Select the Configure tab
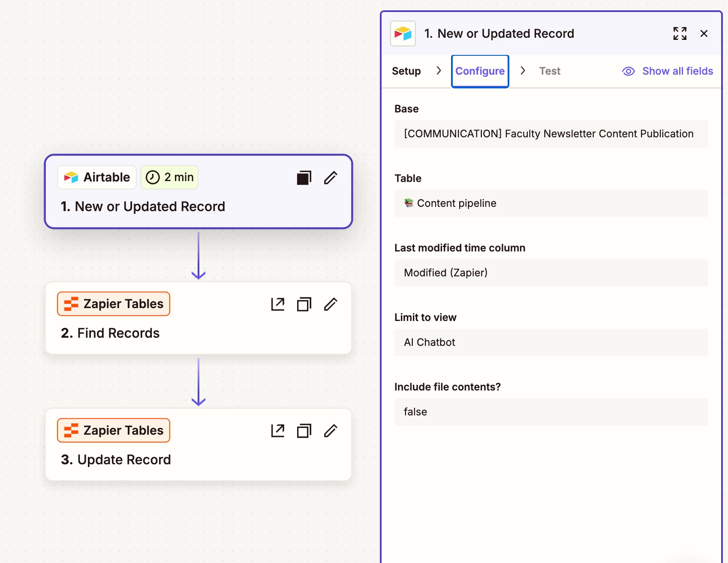 click(480, 71)
